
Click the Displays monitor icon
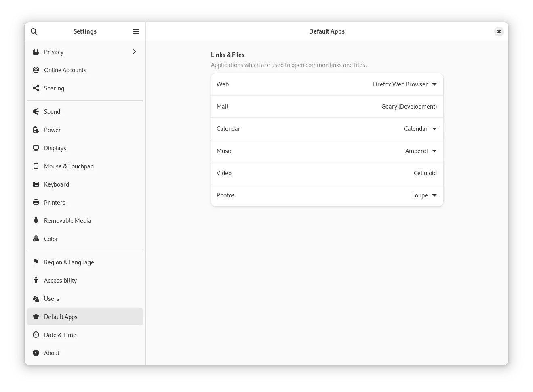click(x=36, y=148)
